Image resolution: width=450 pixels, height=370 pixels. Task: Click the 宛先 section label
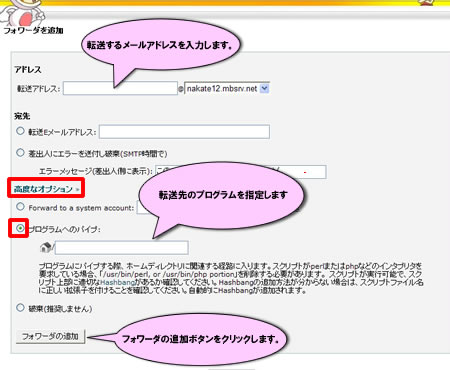[22, 116]
